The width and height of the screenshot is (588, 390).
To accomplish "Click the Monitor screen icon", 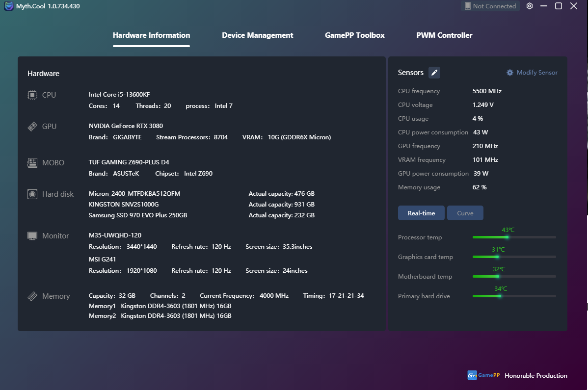I will (32, 236).
